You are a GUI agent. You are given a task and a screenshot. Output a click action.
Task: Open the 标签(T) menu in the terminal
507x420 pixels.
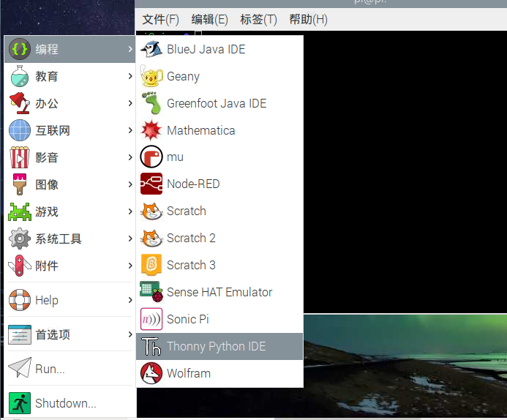tap(258, 20)
